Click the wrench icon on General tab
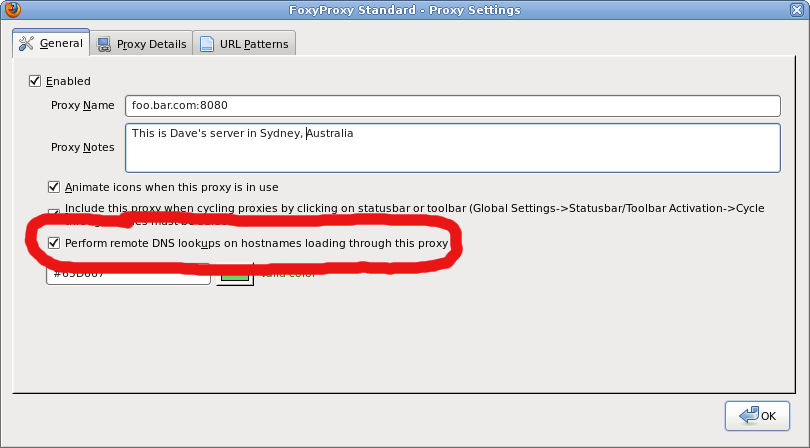Image resolution: width=810 pixels, height=448 pixels. tap(26, 43)
